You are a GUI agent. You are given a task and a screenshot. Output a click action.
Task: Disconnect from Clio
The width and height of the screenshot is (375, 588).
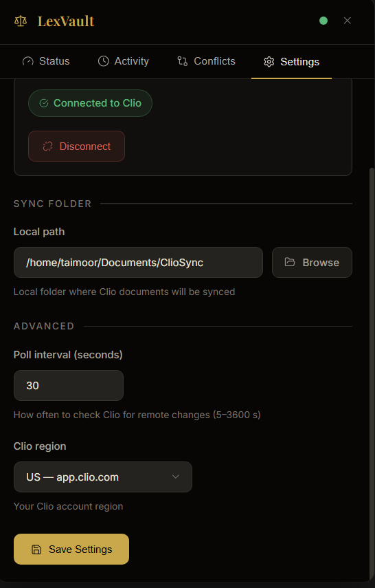point(76,146)
